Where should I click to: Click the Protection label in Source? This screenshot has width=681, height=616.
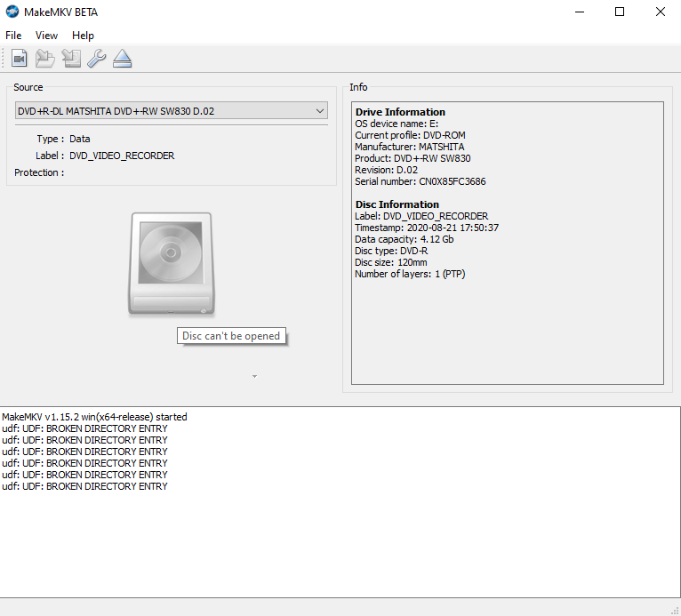pos(39,172)
